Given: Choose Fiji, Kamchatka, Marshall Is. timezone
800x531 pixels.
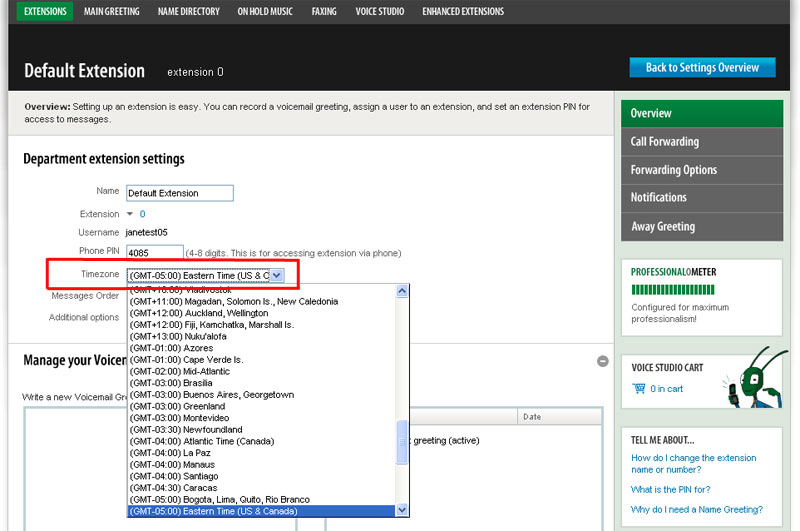Looking at the screenshot, I should tap(261, 325).
